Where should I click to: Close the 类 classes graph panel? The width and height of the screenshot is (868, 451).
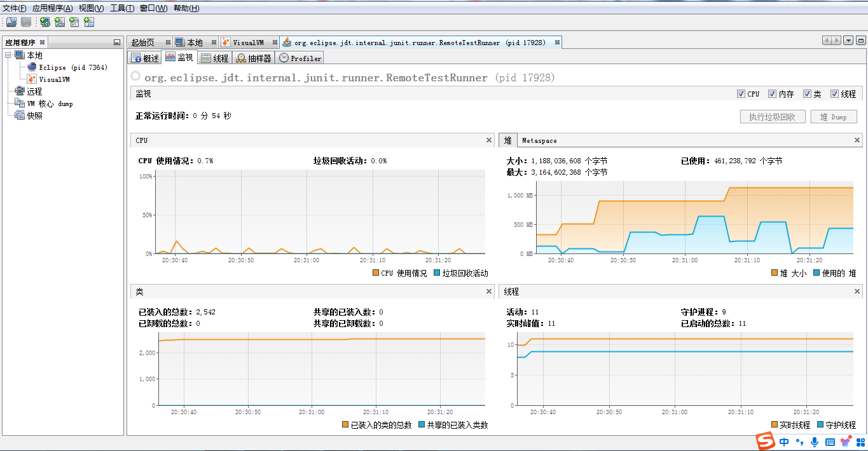point(489,292)
